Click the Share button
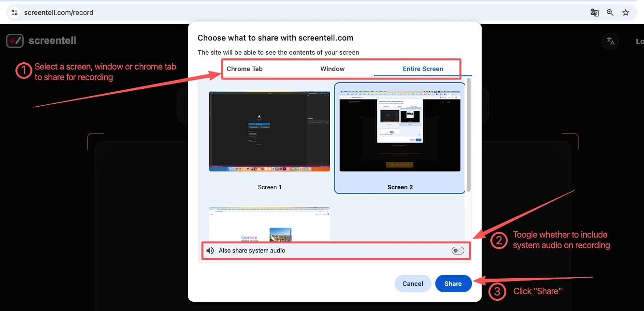Image resolution: width=644 pixels, height=311 pixels. (x=453, y=283)
